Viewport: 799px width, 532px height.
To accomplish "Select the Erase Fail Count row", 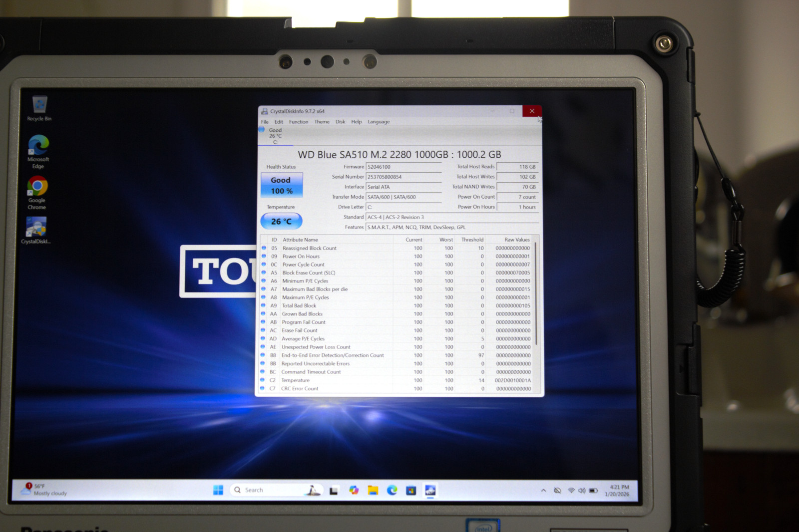I will 397,330.
